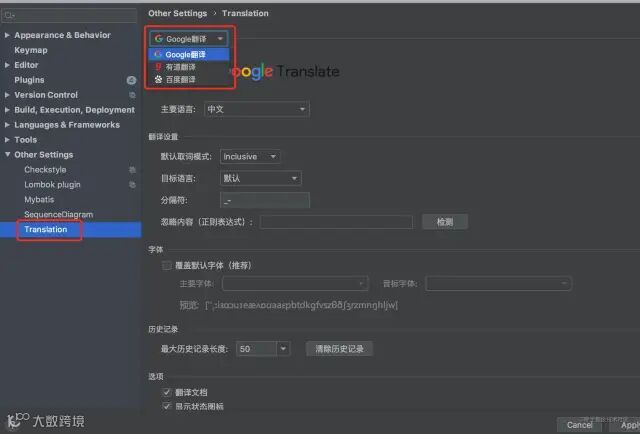Open the 主要语言 dropdown showing 中文
Viewport: 640px width, 434px height.
pyautogui.click(x=257, y=109)
